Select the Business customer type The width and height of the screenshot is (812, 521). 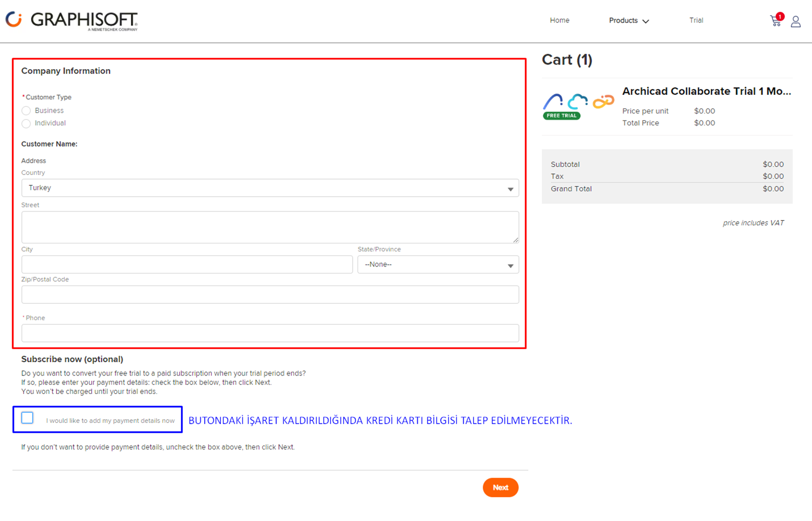tap(26, 111)
